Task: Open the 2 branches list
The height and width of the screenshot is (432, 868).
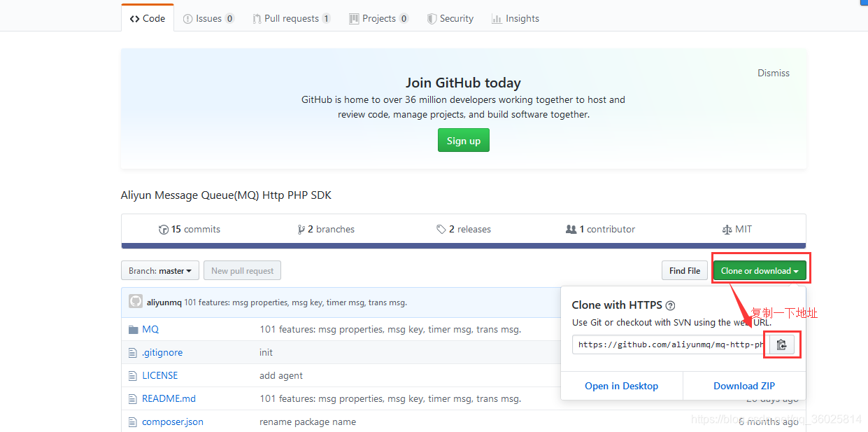Action: [x=326, y=229]
